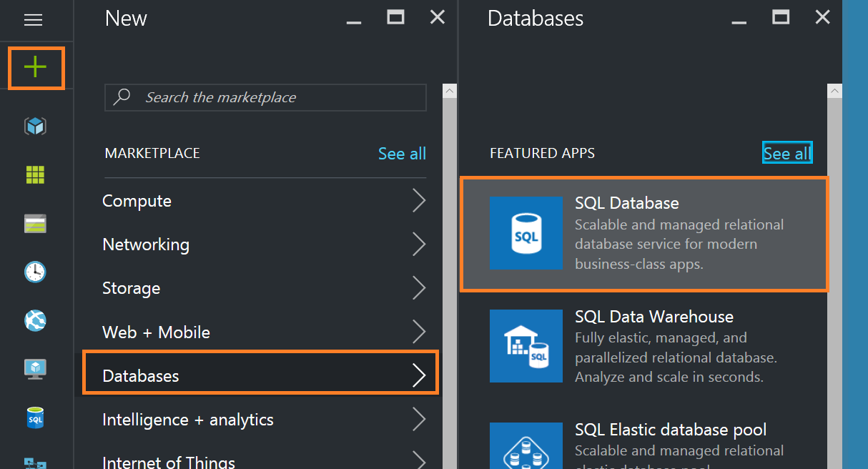This screenshot has height=469, width=868.
Task: Click the New blade scrollbar up arrow
Action: (x=450, y=91)
